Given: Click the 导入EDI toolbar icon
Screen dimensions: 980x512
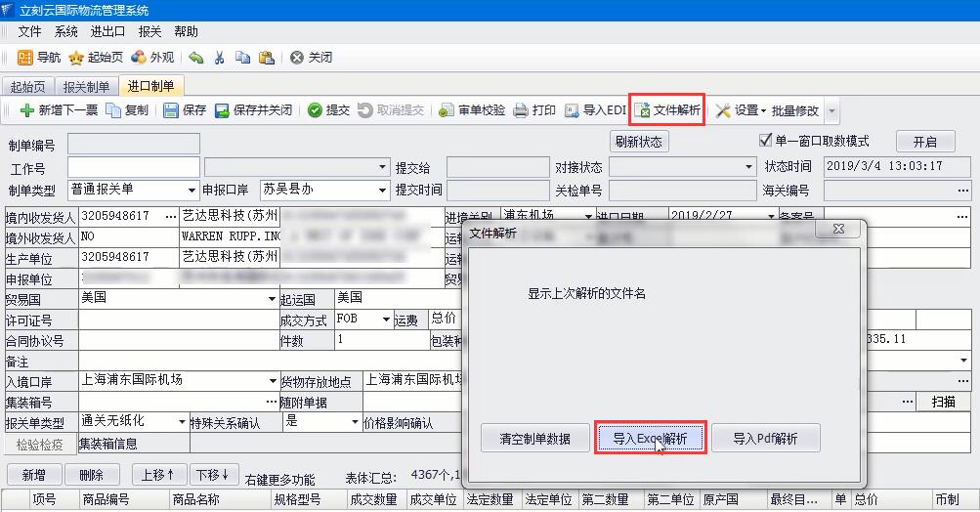Looking at the screenshot, I should (573, 110).
